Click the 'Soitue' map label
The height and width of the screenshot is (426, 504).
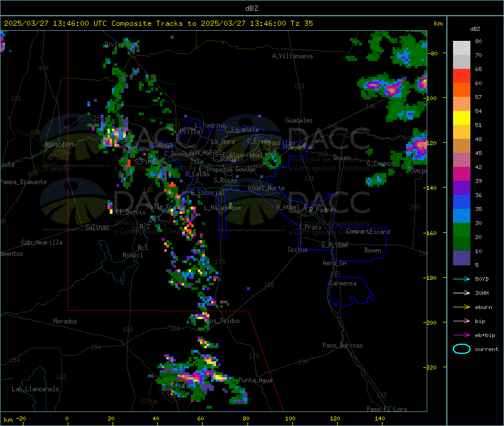point(297,250)
